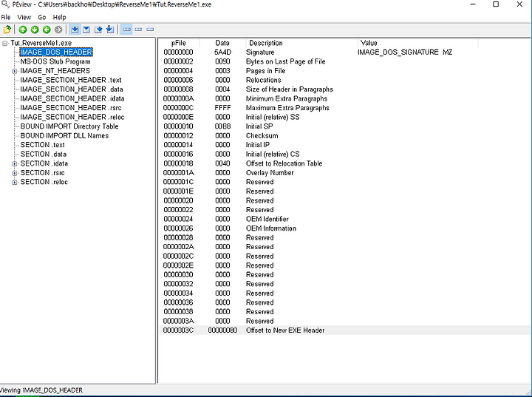Select IMAGE_SECTION_HEADER .reloc item
The height and width of the screenshot is (397, 532).
pos(72,117)
